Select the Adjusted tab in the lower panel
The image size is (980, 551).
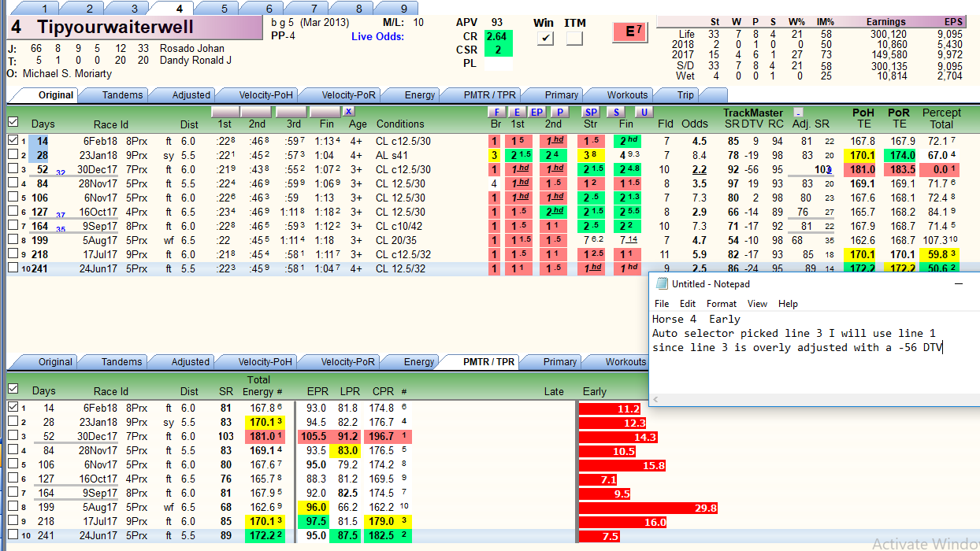coord(191,362)
